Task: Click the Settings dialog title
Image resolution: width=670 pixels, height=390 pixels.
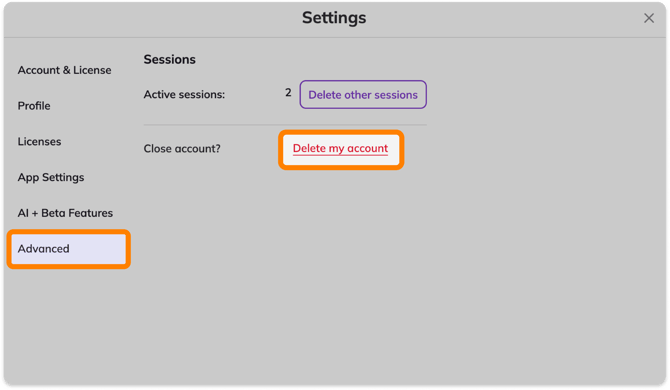Action: [x=334, y=18]
